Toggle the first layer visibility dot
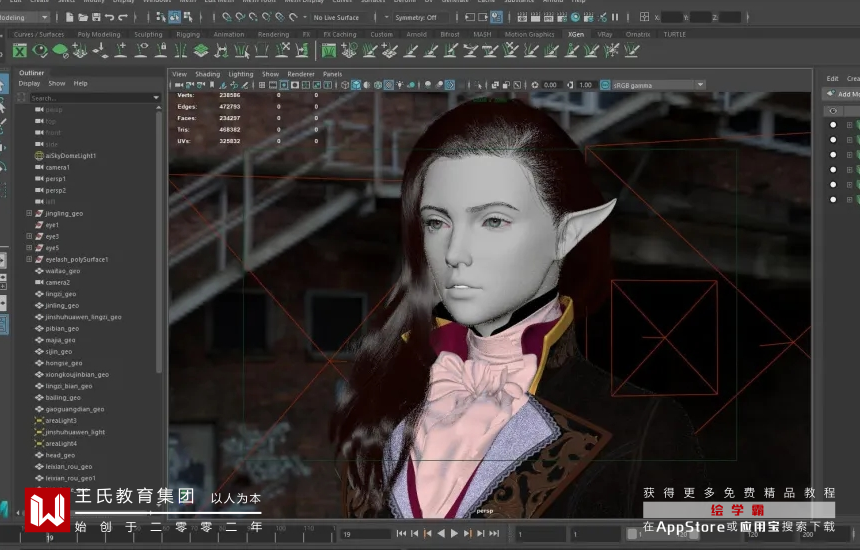Viewport: 860px width, 550px height. coord(833,125)
